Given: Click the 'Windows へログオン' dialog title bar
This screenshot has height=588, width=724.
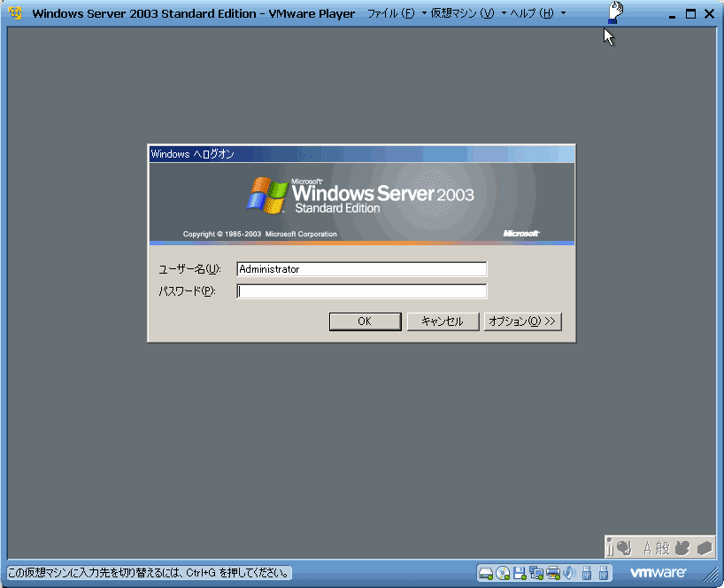Looking at the screenshot, I should [362, 154].
